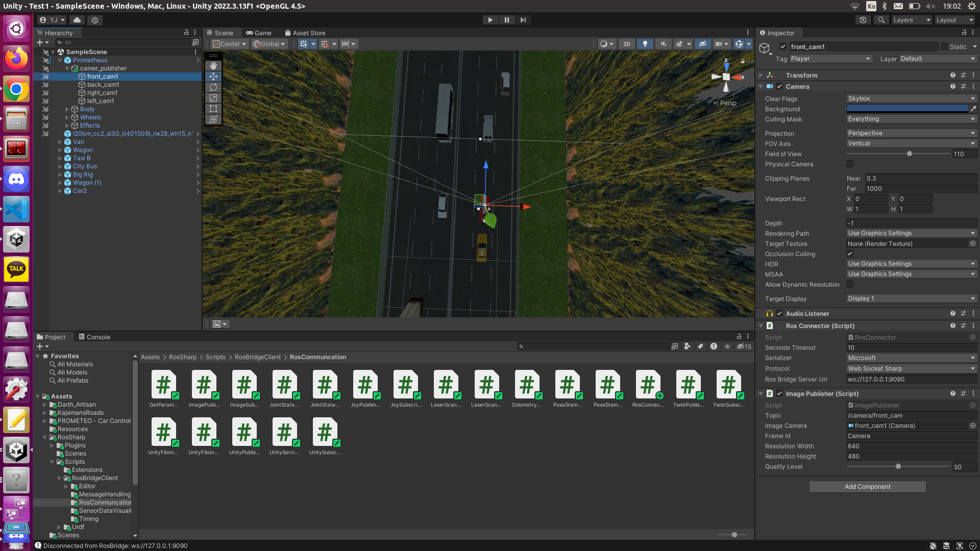
Task: Expand the Body object in Hierarchy
Action: pos(67,109)
